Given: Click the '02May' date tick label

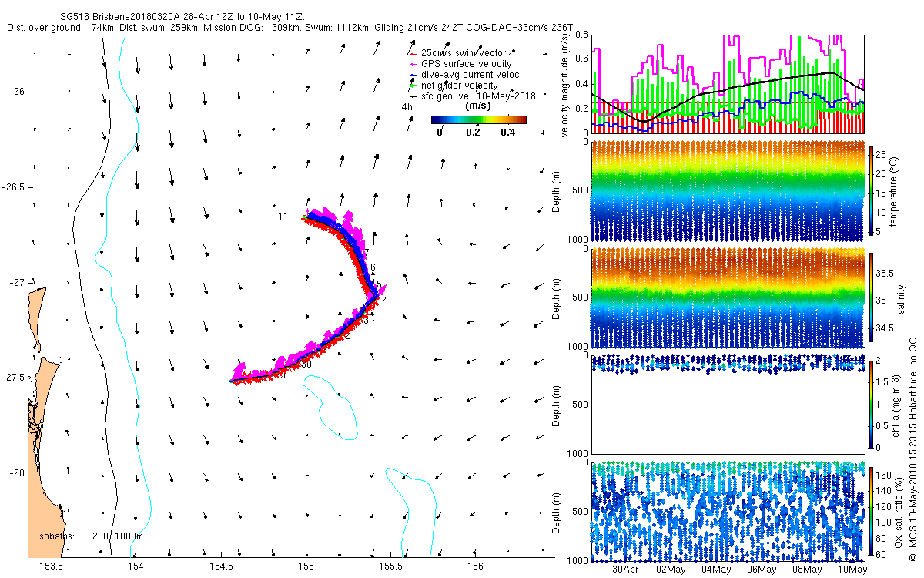Looking at the screenshot, I should point(671,570).
